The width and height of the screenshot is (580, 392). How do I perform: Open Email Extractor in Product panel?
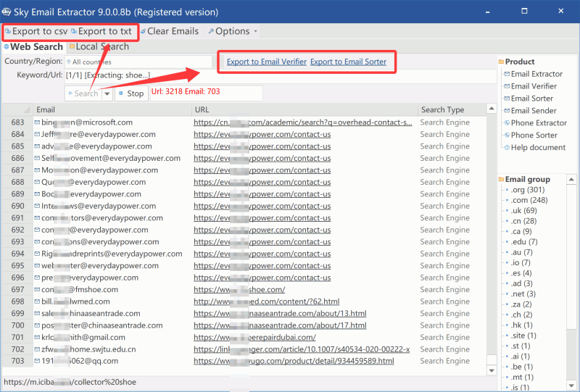536,74
